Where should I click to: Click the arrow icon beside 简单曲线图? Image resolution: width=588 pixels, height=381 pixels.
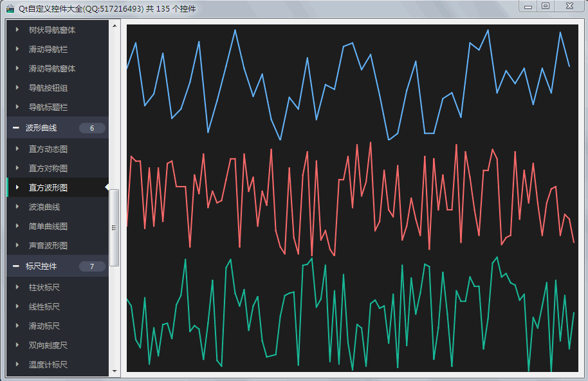(17, 227)
